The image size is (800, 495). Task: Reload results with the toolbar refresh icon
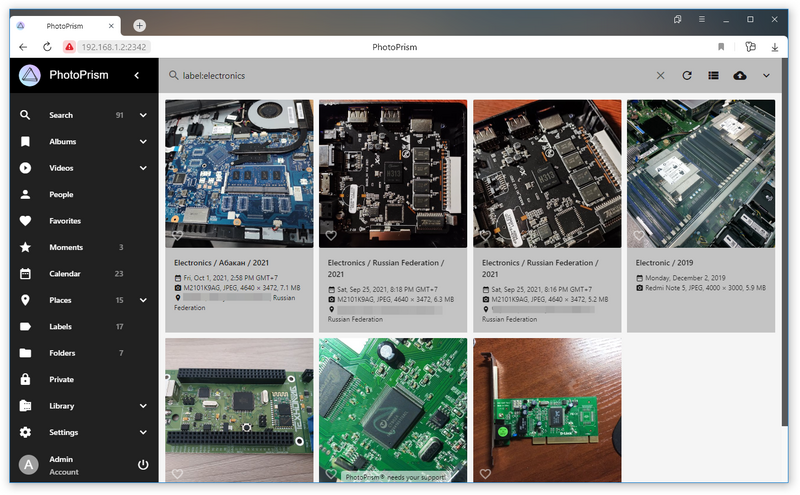[687, 76]
